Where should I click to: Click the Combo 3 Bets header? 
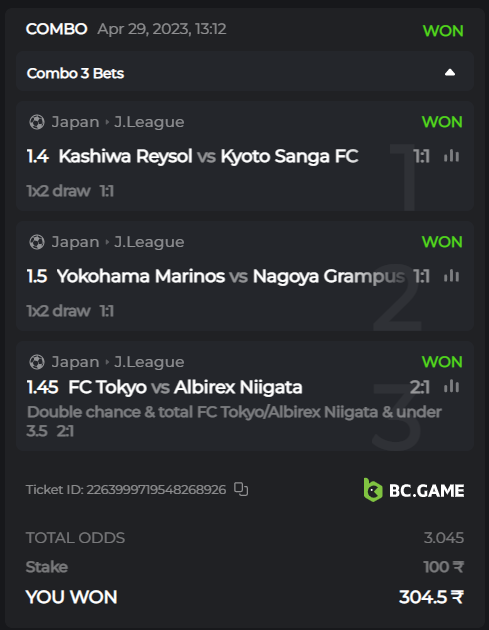point(245,71)
